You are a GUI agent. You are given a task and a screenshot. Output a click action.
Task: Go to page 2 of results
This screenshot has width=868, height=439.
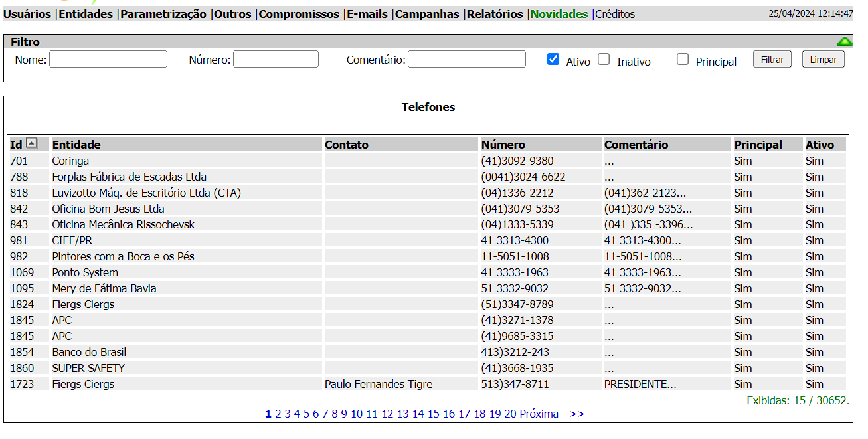coord(278,414)
